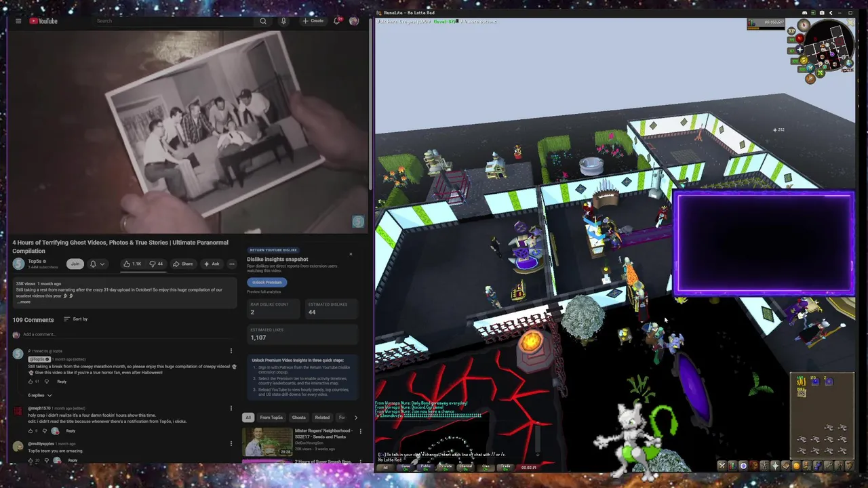Viewport: 868px width, 488px height.
Task: Click the YouTube search magnifier button
Action: click(x=263, y=21)
